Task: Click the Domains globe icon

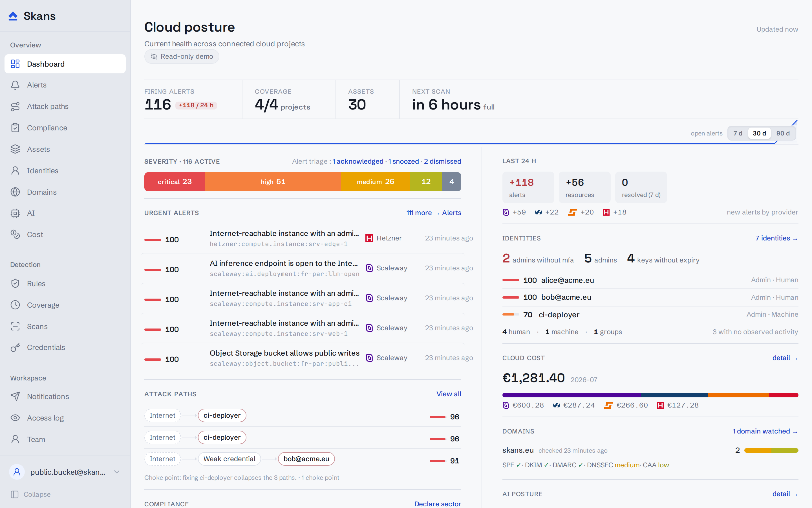Action: [x=15, y=192]
